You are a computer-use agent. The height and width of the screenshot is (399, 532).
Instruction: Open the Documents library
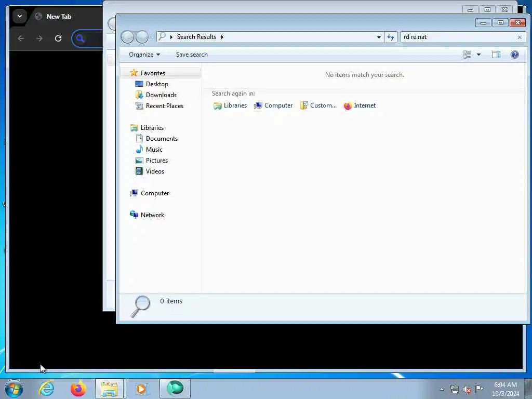tap(162, 138)
